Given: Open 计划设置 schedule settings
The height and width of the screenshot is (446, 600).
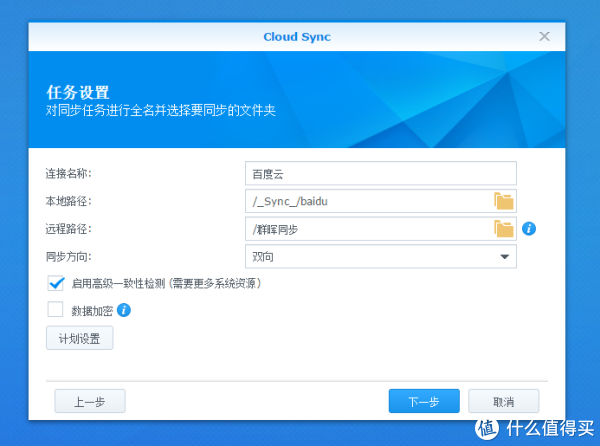Looking at the screenshot, I should click(x=80, y=338).
